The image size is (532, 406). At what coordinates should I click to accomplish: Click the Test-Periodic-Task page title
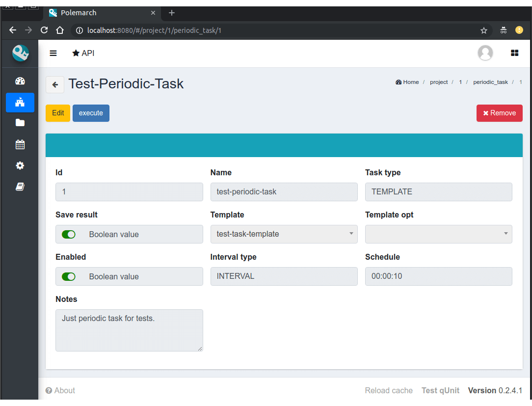(126, 84)
